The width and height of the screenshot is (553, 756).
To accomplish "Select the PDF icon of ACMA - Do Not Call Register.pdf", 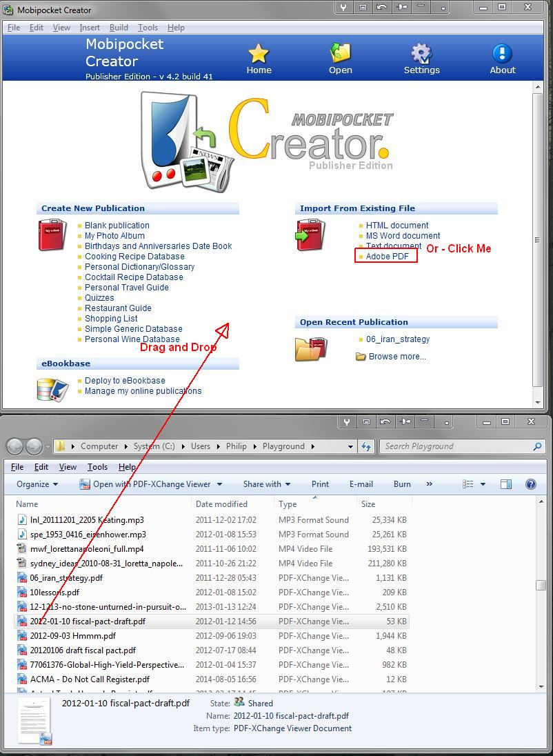I will point(21,679).
